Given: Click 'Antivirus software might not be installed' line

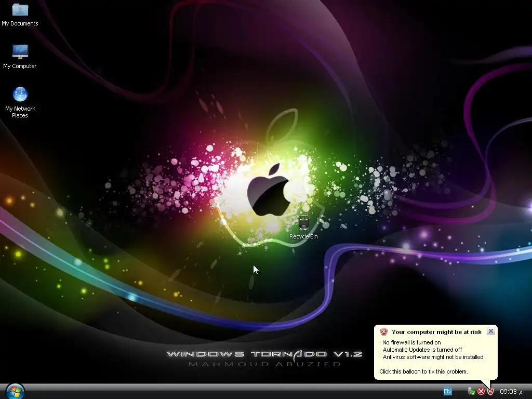Looking at the screenshot, I should click(x=433, y=357).
